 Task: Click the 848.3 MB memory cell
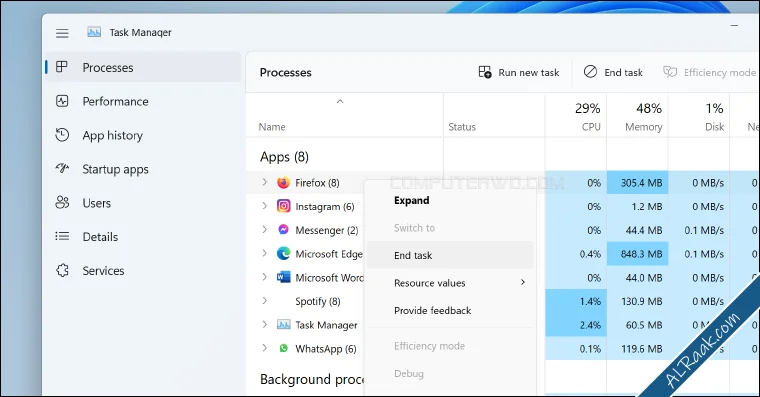pos(637,254)
